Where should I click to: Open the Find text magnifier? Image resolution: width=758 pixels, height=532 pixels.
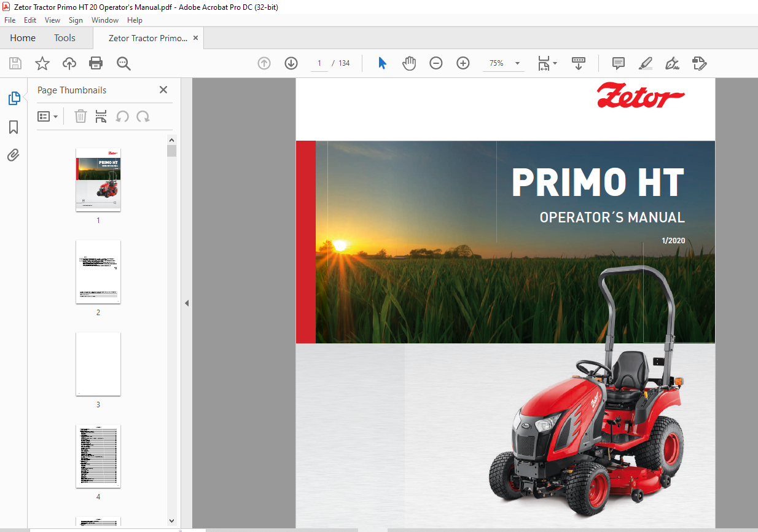(x=123, y=63)
